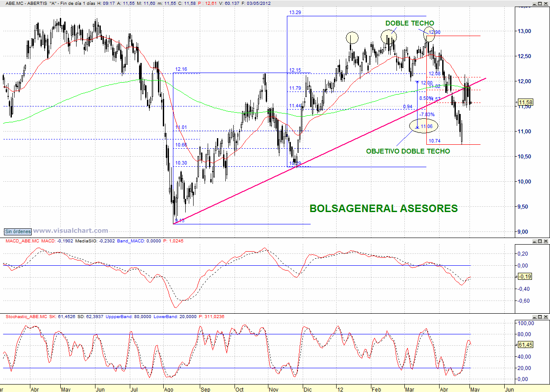This screenshot has height=392, width=550.
Task: Click the 'Sin órdenes' button
Action: (18, 231)
